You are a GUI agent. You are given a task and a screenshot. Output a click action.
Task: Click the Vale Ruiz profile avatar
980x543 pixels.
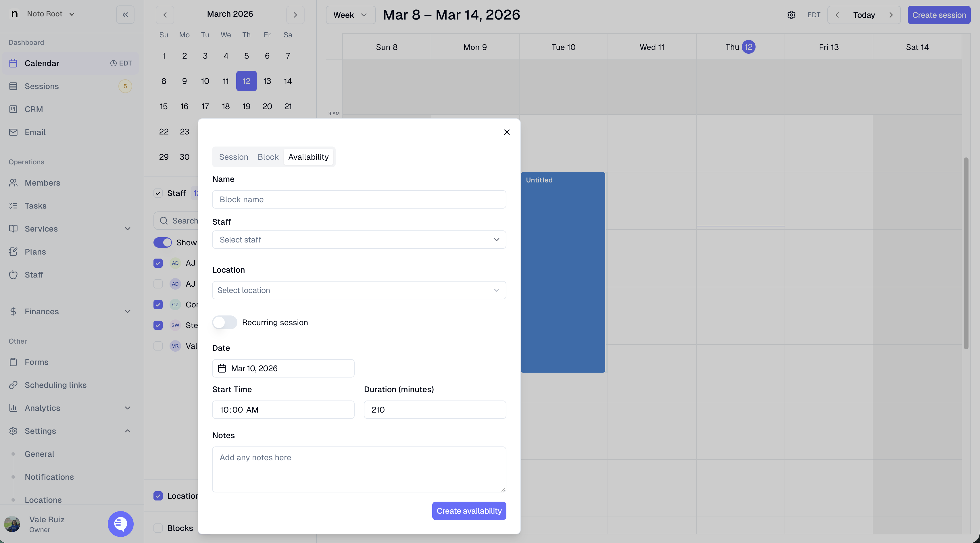tap(12, 524)
